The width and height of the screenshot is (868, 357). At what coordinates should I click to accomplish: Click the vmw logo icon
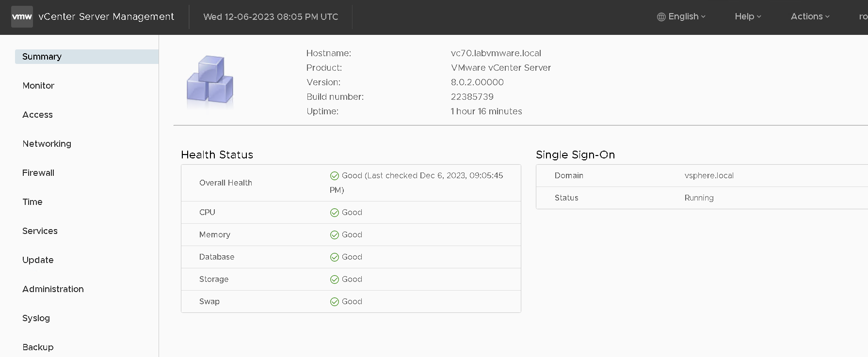[x=22, y=16]
